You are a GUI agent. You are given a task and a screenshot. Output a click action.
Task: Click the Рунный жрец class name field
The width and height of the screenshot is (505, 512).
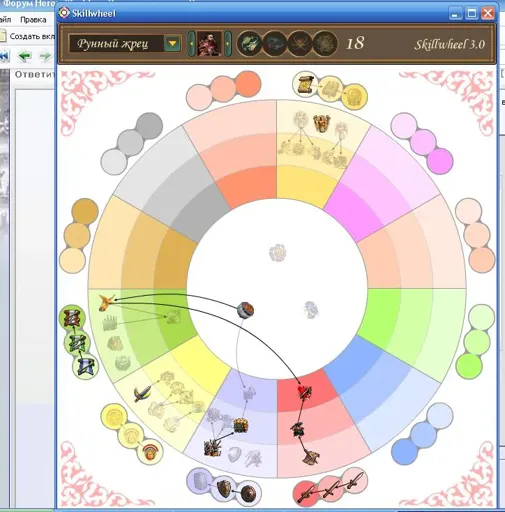(116, 44)
